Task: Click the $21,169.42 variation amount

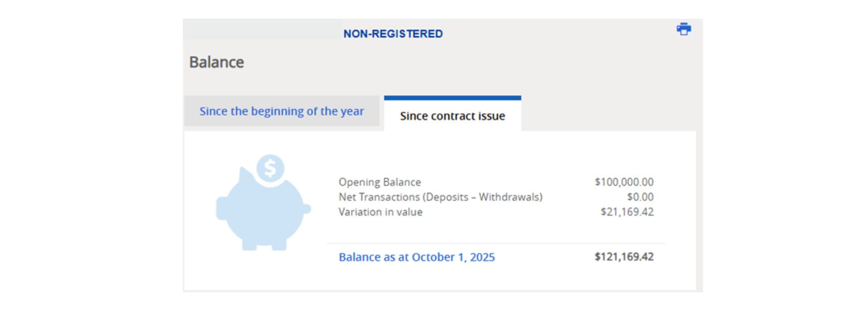Action: click(627, 212)
